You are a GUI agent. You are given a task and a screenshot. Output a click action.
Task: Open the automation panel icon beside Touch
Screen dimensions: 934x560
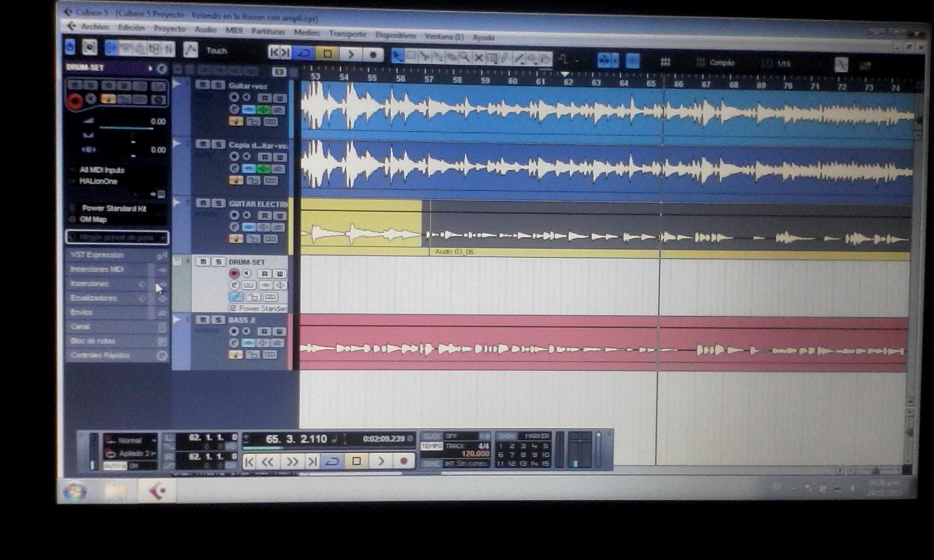point(190,50)
